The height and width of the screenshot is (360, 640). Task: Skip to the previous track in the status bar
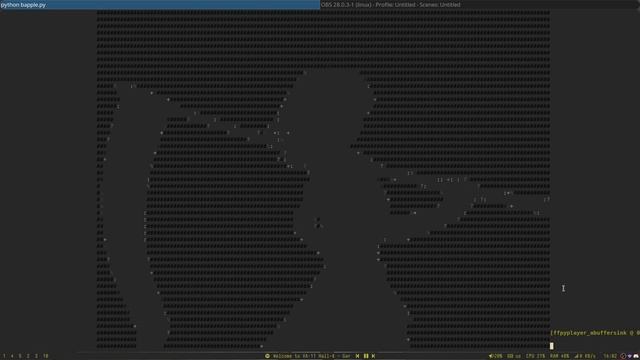358,356
